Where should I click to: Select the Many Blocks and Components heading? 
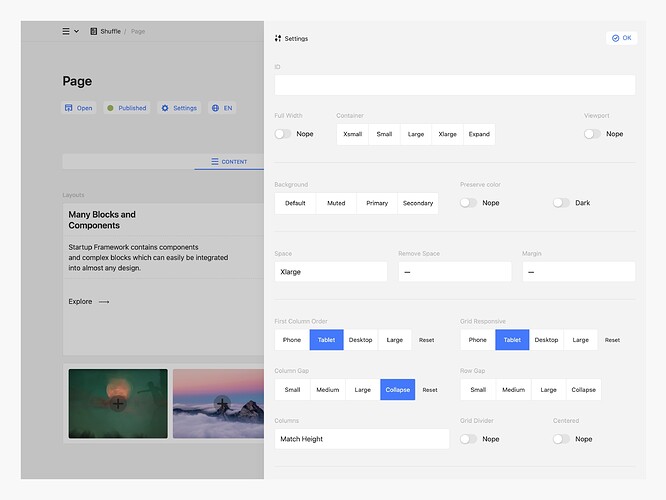coord(102,220)
